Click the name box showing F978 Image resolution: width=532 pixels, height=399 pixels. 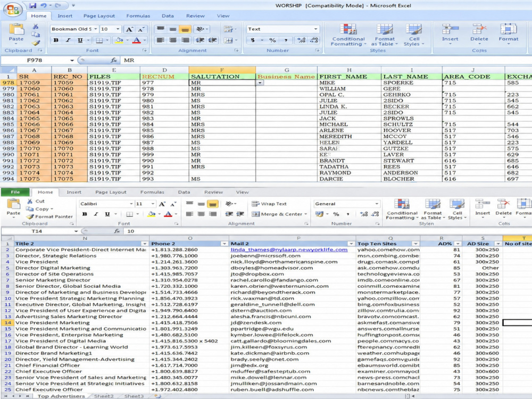35,60
